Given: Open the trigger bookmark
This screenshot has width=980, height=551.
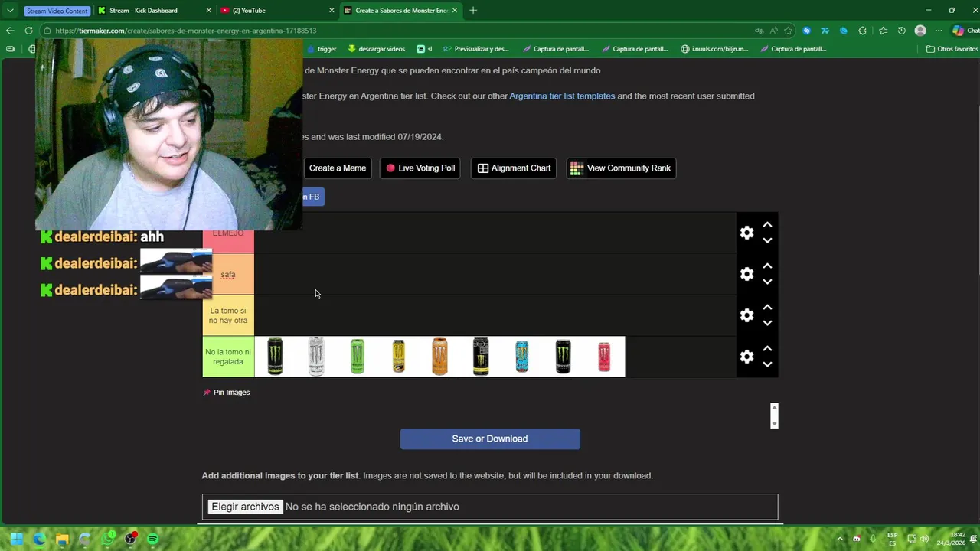Looking at the screenshot, I should click(x=322, y=49).
